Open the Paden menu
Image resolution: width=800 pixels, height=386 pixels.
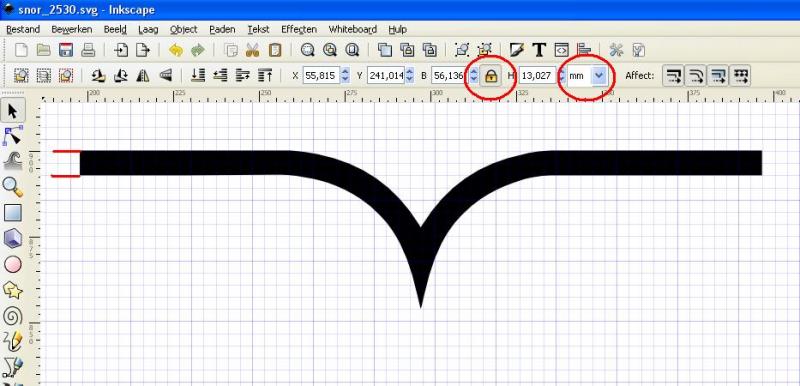click(x=222, y=30)
